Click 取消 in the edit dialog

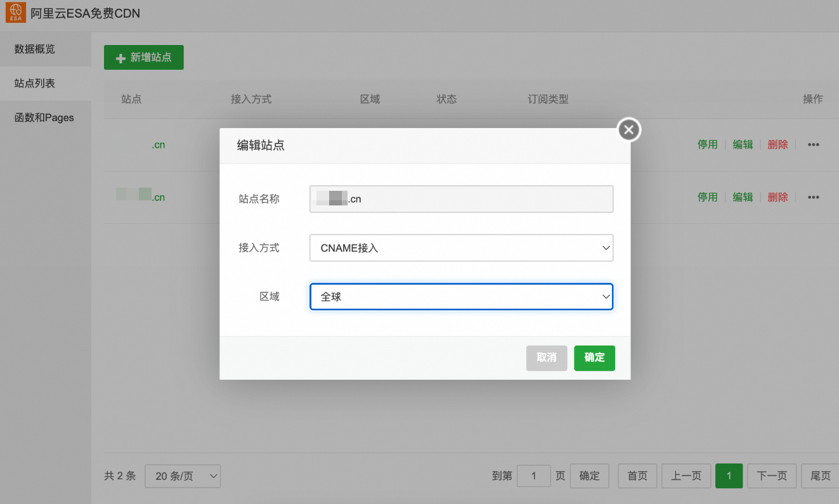tap(547, 358)
